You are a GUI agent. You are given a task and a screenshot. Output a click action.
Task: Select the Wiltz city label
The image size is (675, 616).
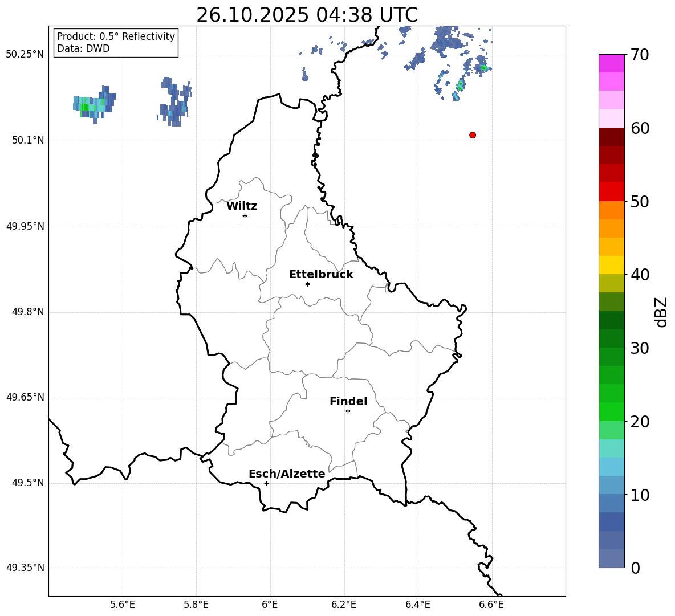pos(242,206)
